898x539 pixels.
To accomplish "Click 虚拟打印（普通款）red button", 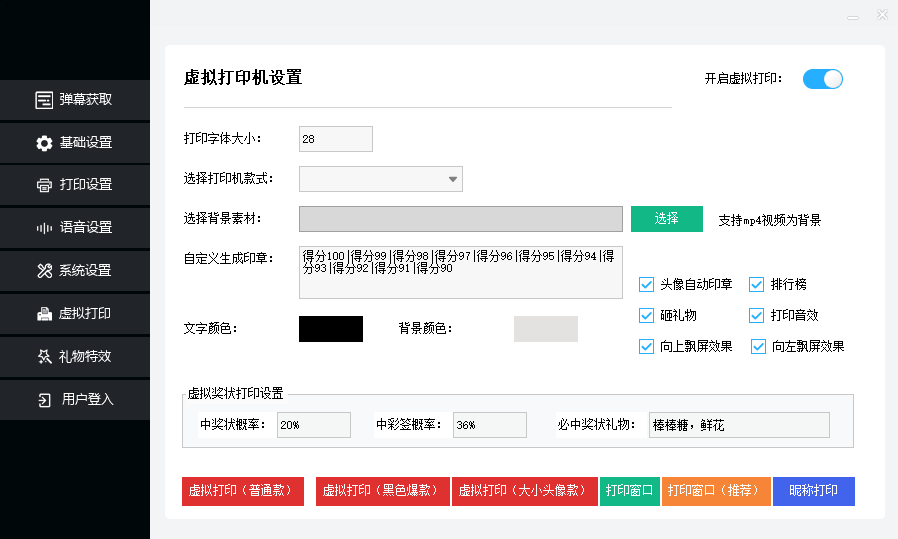I will [242, 491].
